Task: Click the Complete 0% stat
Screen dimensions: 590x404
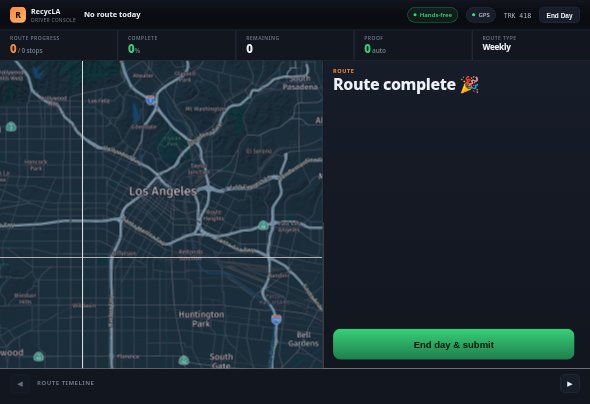Action: point(176,45)
